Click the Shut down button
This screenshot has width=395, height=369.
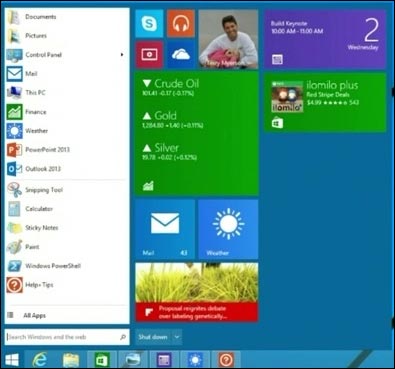pos(153,337)
